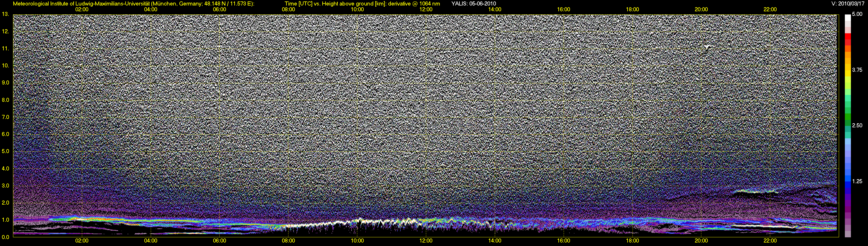
Task: Click the 8.0 height axis label
Action: 5,100
